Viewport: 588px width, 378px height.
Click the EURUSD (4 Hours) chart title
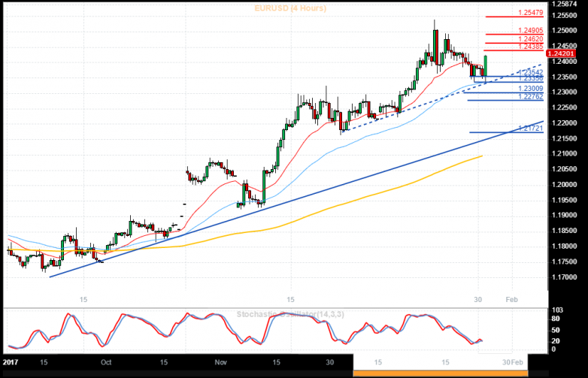290,8
